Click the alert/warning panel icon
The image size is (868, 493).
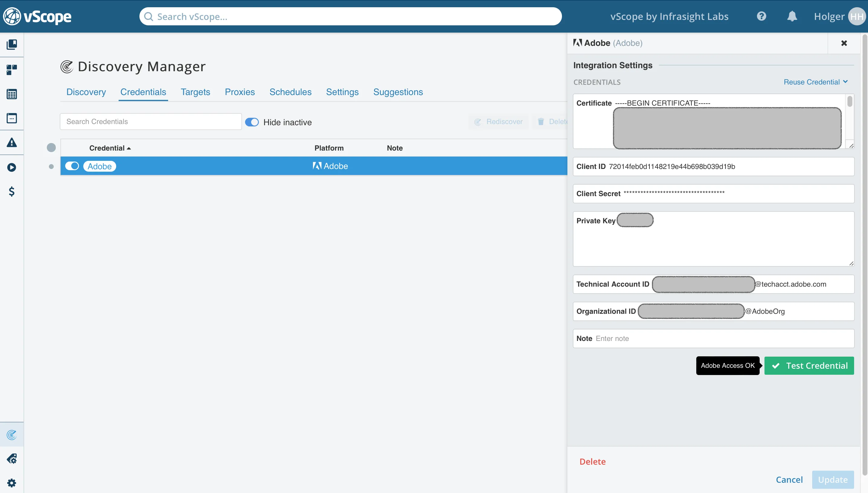tap(11, 142)
